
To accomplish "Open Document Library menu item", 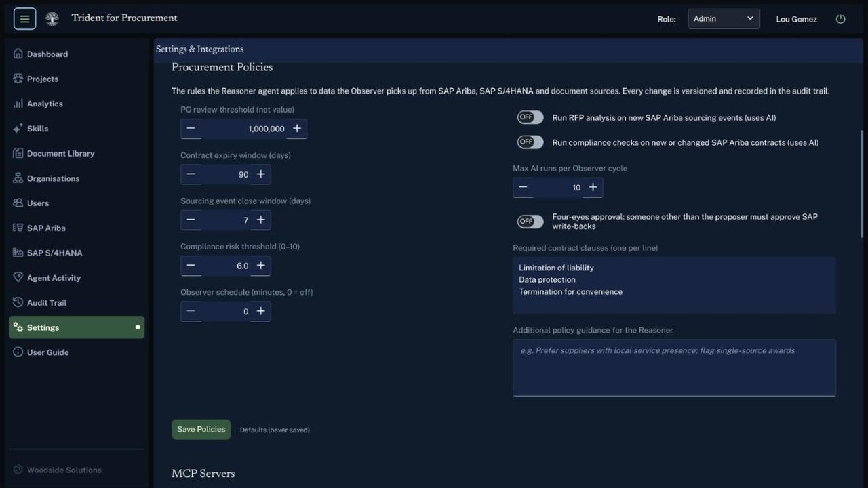I will click(77, 153).
